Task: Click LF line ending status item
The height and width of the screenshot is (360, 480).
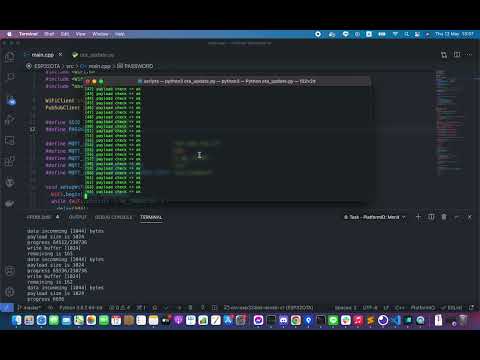Action: tap(386, 308)
